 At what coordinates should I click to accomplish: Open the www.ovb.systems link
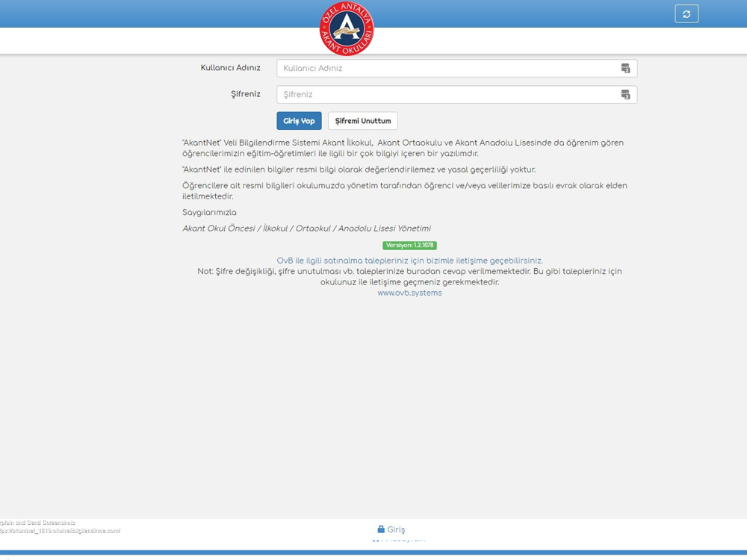[409, 293]
